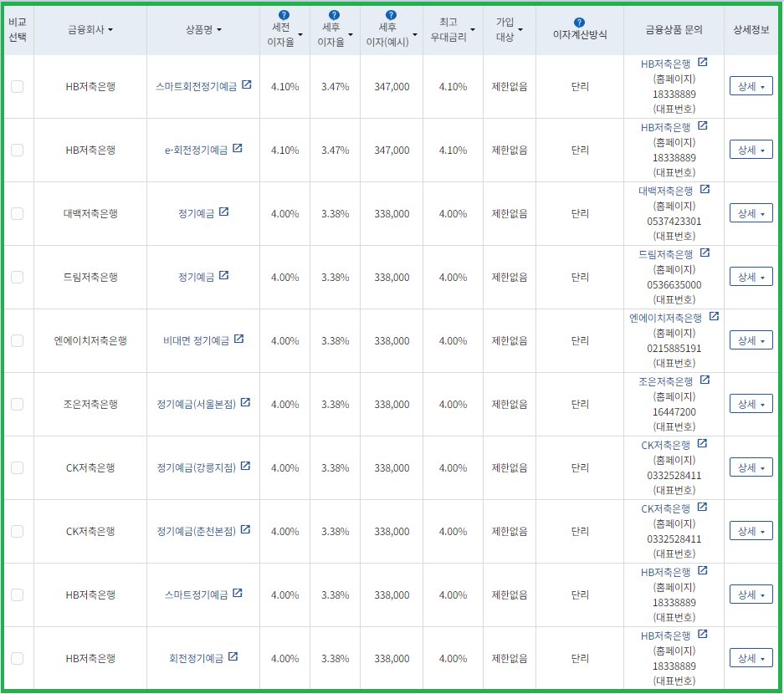Open homepage icon in e-회전정기예금 row inquiry

pyautogui.click(x=703, y=125)
